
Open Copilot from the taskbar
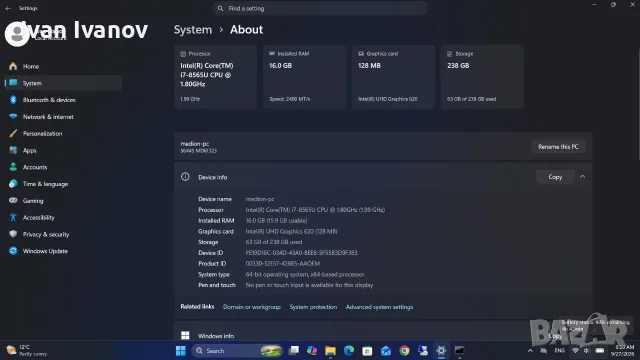[312, 351]
